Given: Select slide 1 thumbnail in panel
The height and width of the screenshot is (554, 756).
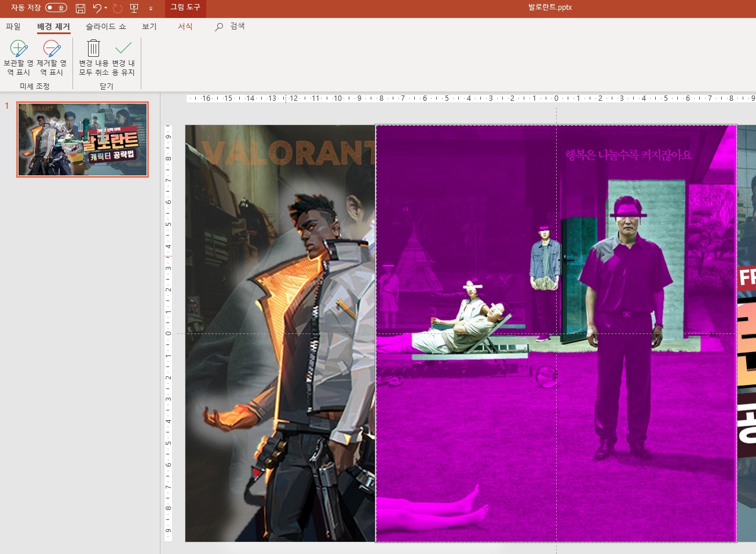Looking at the screenshot, I should 82,140.
